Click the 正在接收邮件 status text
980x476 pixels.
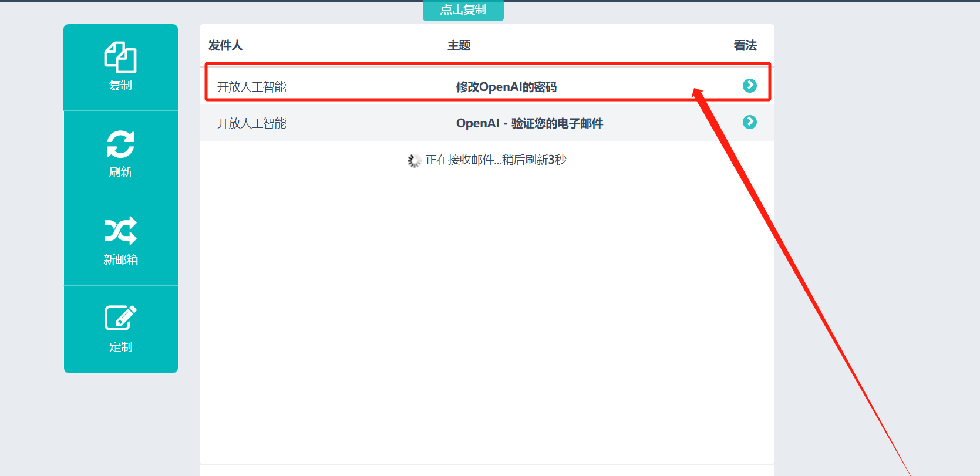tap(496, 160)
